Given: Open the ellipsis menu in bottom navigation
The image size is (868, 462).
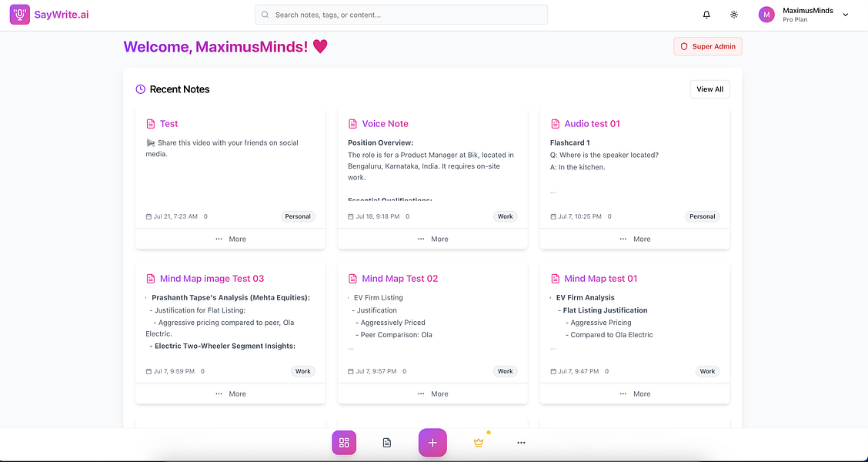Looking at the screenshot, I should click(x=521, y=442).
